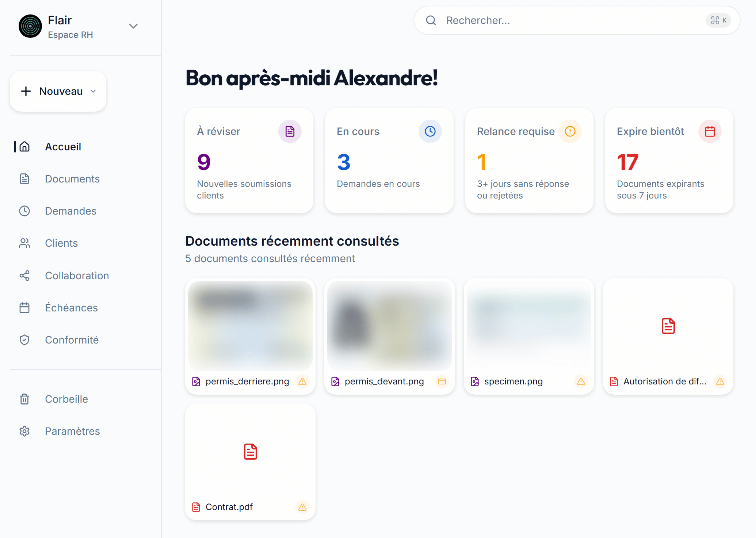
Task: Open Corbeille trash in sidebar
Action: [66, 399]
